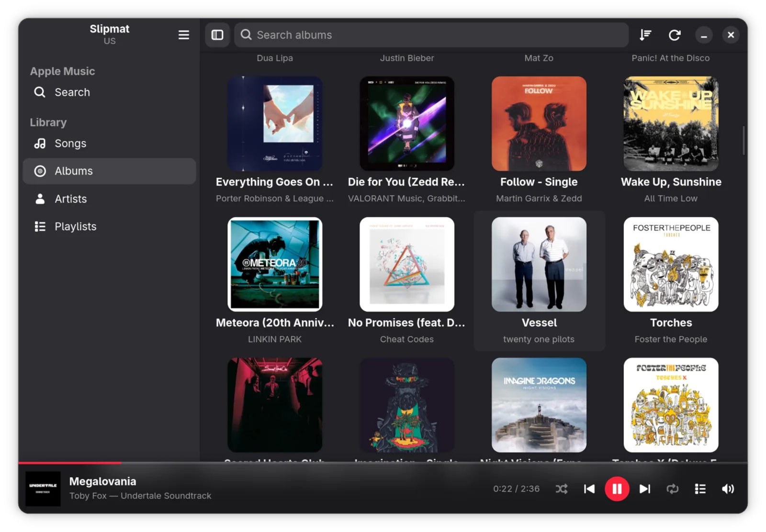Open the No Promises album cover
Viewport: 766px width, 532px height.
(407, 265)
